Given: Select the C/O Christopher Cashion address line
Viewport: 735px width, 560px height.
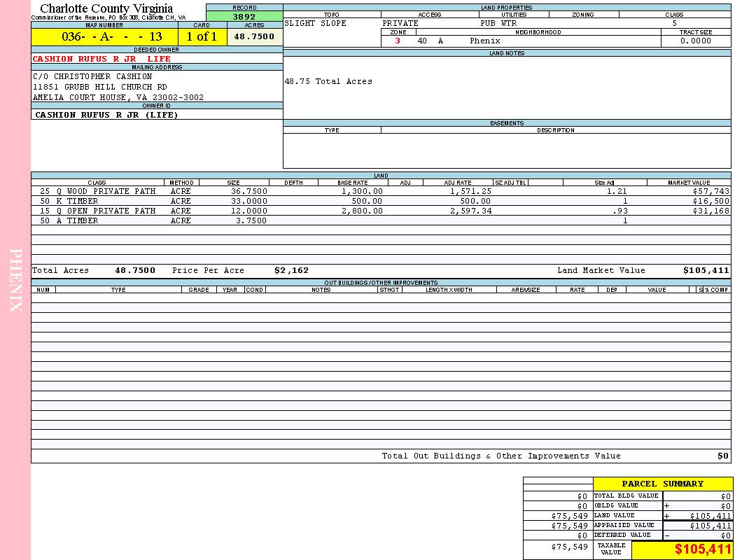Looking at the screenshot, I should coord(92,76).
